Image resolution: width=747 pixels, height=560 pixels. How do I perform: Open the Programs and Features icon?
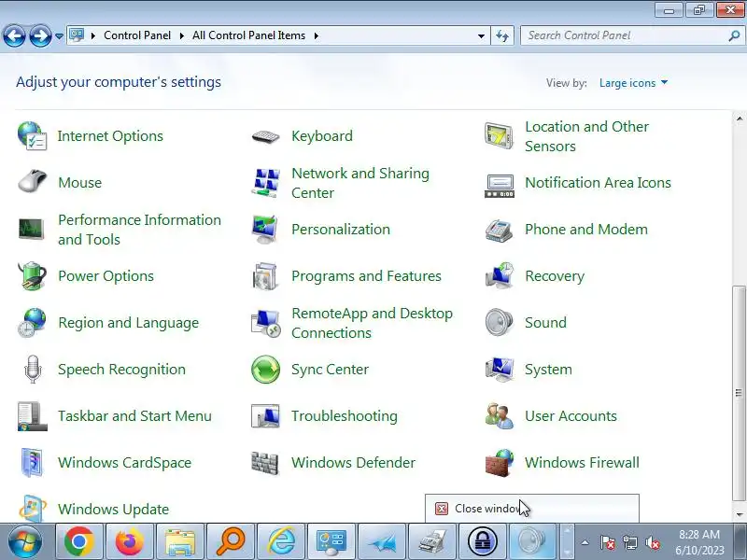265,275
